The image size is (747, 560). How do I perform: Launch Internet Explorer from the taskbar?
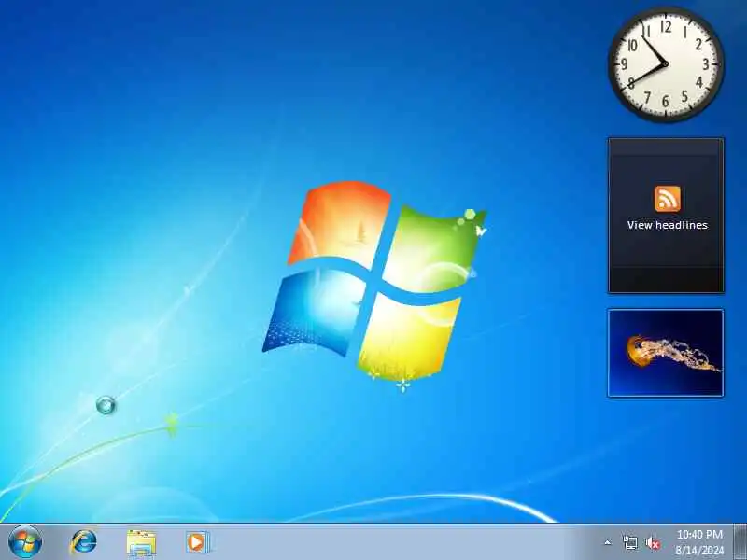[x=84, y=542]
